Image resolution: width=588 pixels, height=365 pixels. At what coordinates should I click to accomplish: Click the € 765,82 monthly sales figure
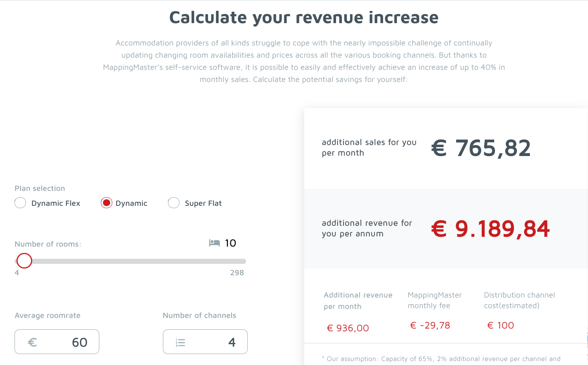point(481,148)
